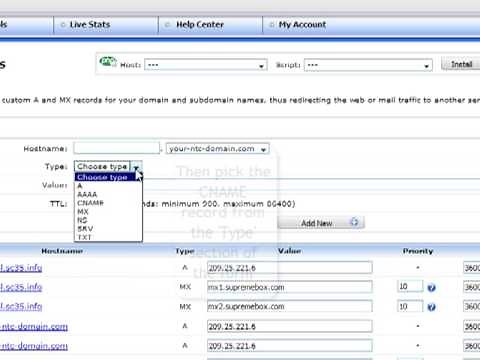Image resolution: width=480 pixels, height=360 pixels.
Task: Expand the Script dropdown
Action: 368,65
